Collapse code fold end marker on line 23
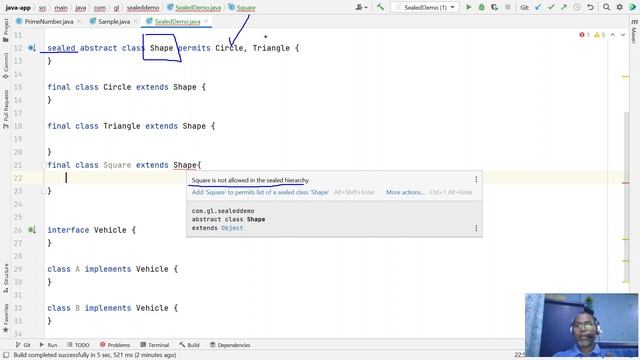The image size is (640, 360). point(43,191)
